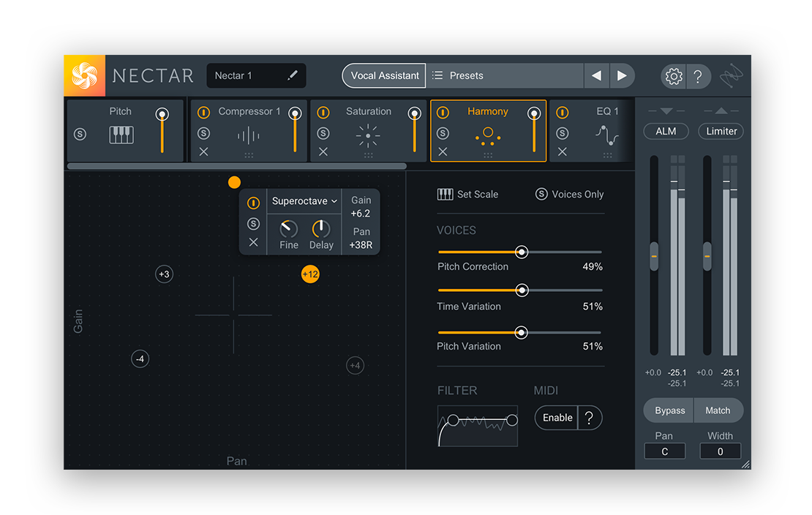Click the help question mark in header

click(x=697, y=76)
